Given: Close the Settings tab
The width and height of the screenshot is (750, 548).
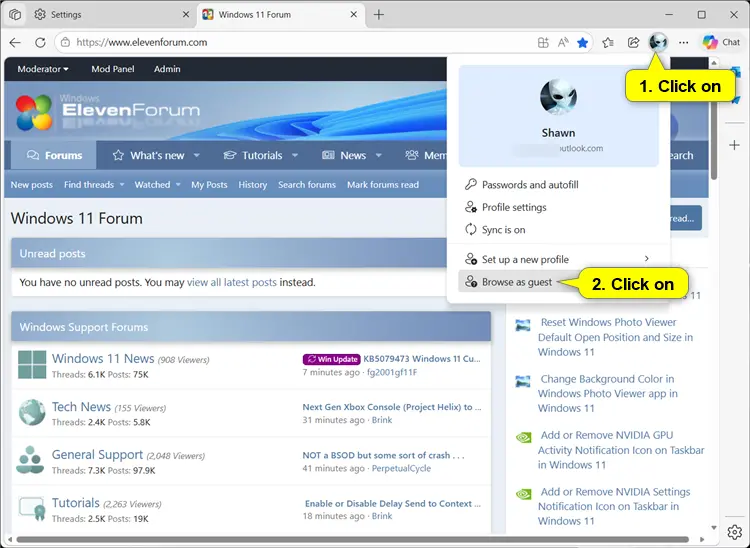Looking at the screenshot, I should click(x=186, y=15).
